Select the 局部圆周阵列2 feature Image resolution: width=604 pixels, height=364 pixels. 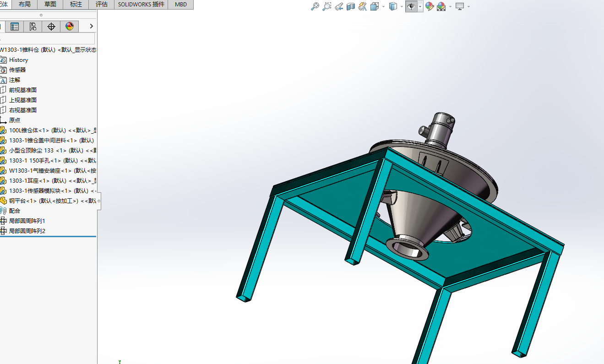tap(27, 231)
